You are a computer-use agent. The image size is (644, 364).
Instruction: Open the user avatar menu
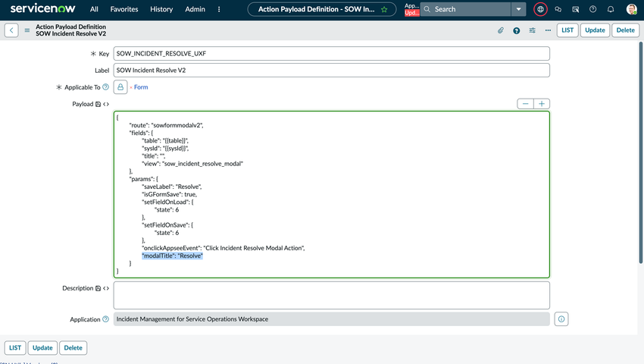point(631,9)
